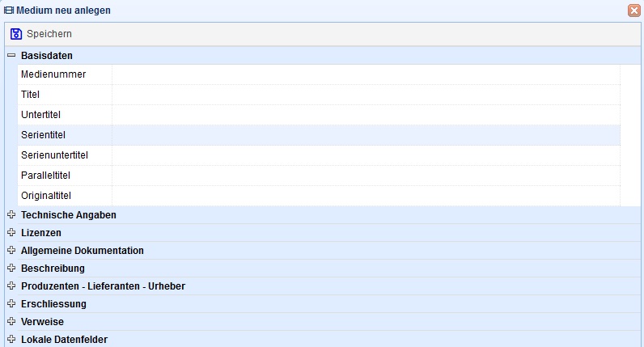Click into the Medienummer value field
This screenshot has height=347, width=644.
tap(366, 74)
